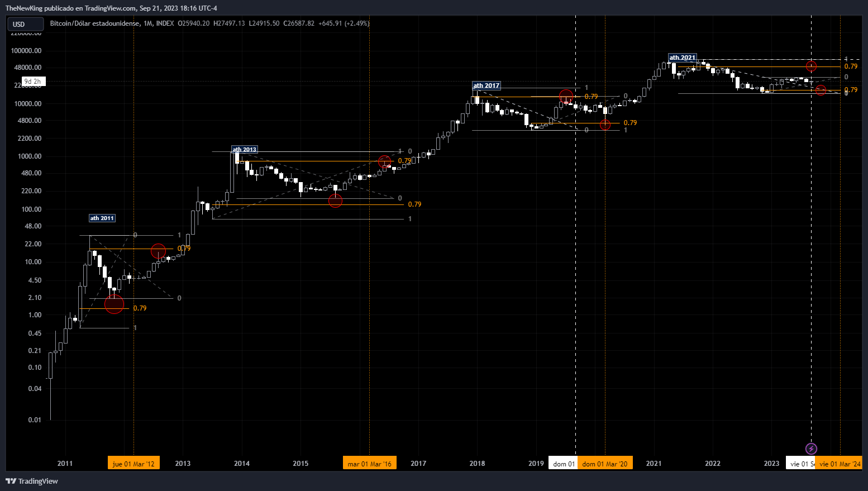The height and width of the screenshot is (491, 868).
Task: Click the 48000.00 price axis label
Action: (x=28, y=68)
